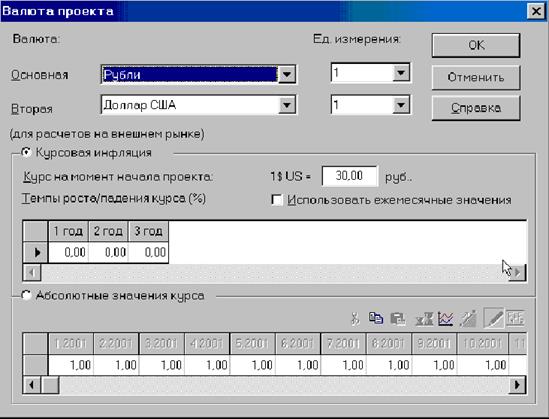The height and width of the screenshot is (419, 549).
Task: Click the 1,00 cell under 1.2001
Action: pos(71,365)
